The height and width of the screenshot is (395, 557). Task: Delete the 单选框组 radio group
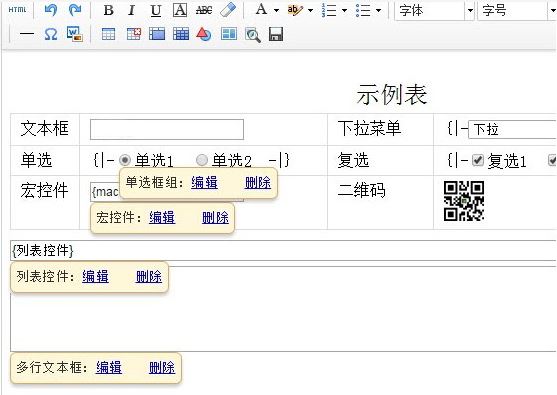[x=258, y=183]
